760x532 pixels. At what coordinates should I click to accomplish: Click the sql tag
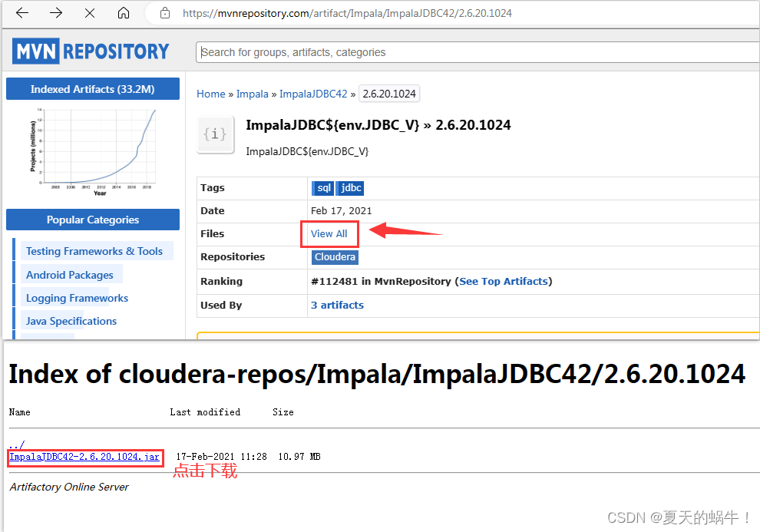pyautogui.click(x=323, y=188)
